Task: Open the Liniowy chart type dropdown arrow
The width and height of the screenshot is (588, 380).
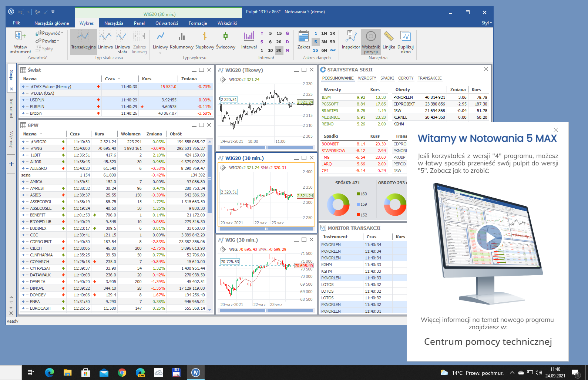Action: [x=160, y=53]
